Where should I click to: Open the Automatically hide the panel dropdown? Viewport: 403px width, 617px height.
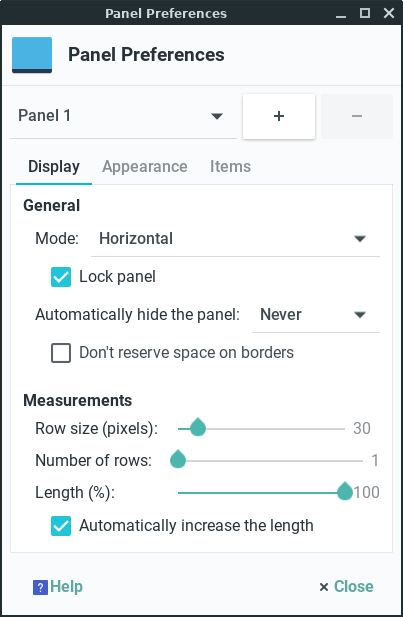click(x=316, y=315)
